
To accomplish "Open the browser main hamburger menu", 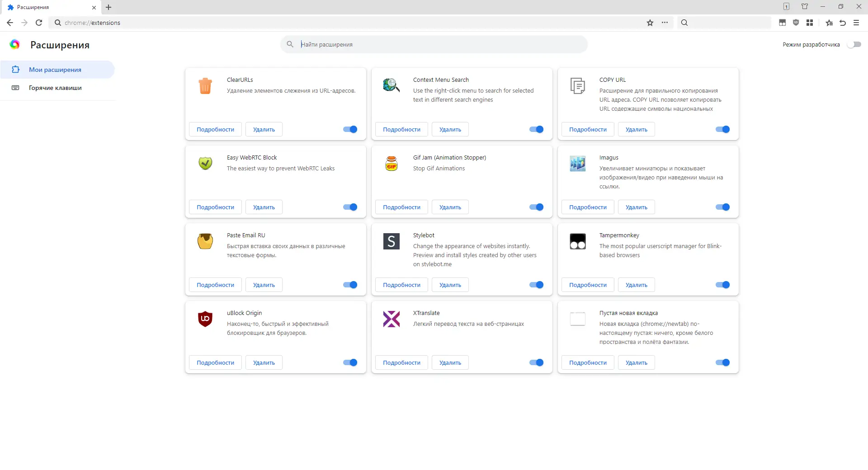I will (856, 23).
